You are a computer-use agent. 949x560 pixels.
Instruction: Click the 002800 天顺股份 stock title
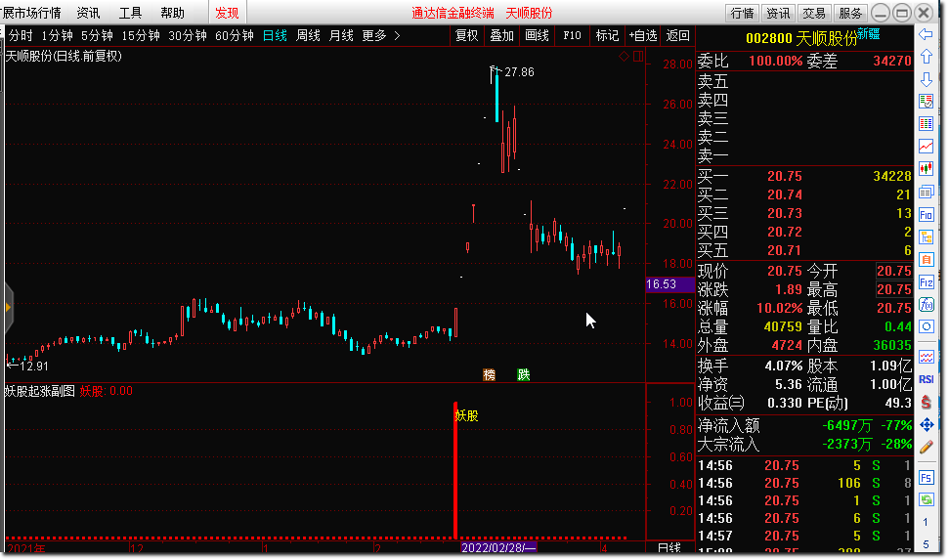click(801, 38)
